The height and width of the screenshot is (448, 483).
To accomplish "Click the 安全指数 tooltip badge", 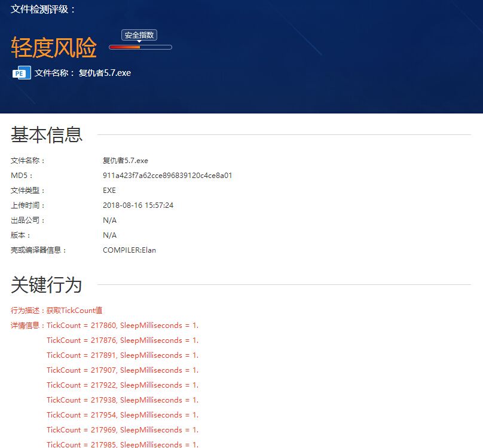I will tap(139, 35).
